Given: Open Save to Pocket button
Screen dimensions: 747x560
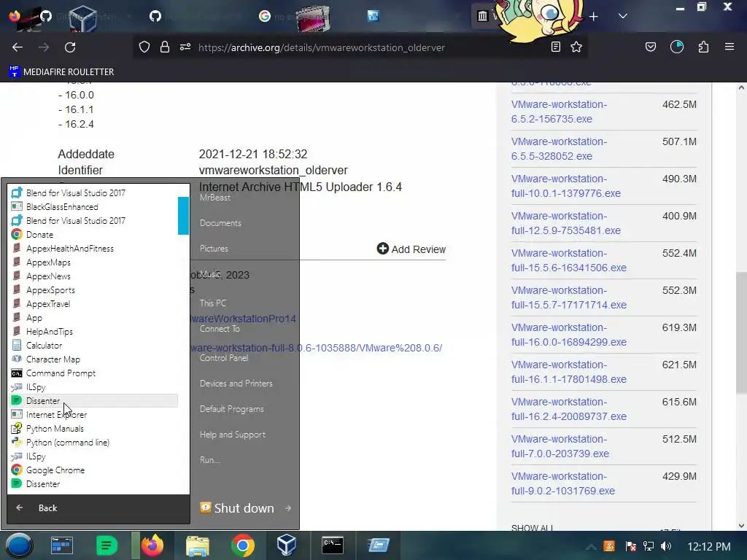Looking at the screenshot, I should pos(650,47).
